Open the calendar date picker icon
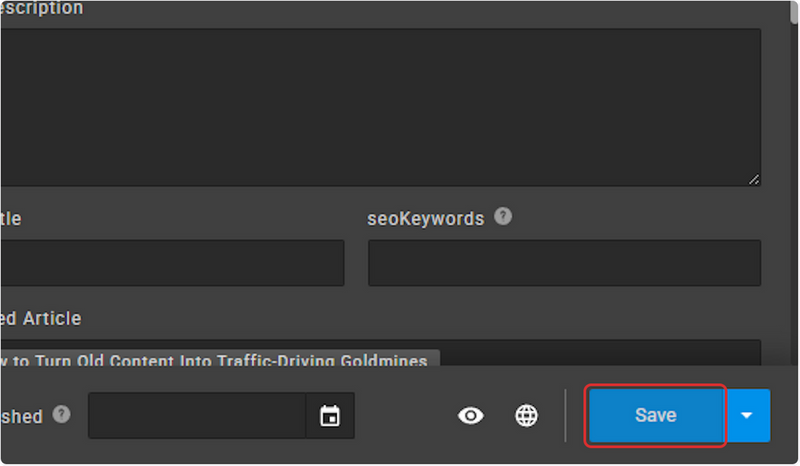 tap(330, 416)
